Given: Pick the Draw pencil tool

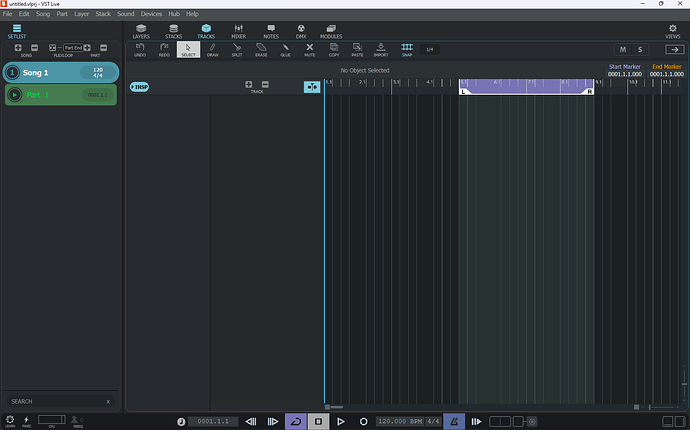Looking at the screenshot, I should click(213, 49).
